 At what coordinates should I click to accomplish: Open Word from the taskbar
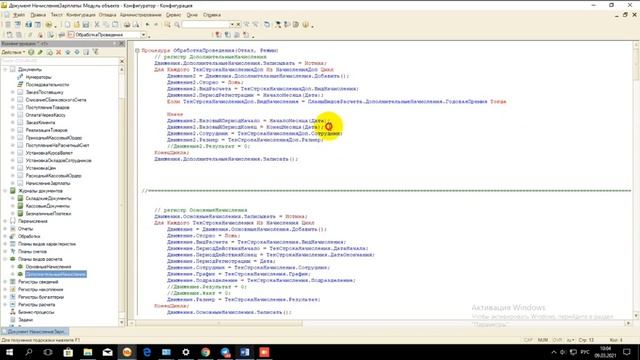coord(244,352)
